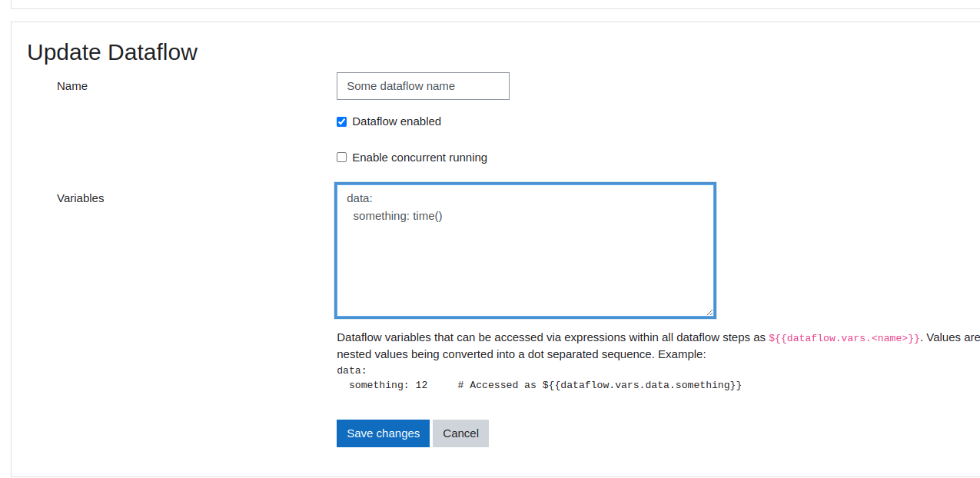The image size is (980, 478).
Task: Click the Update Dataflow heading
Action: pos(112,52)
